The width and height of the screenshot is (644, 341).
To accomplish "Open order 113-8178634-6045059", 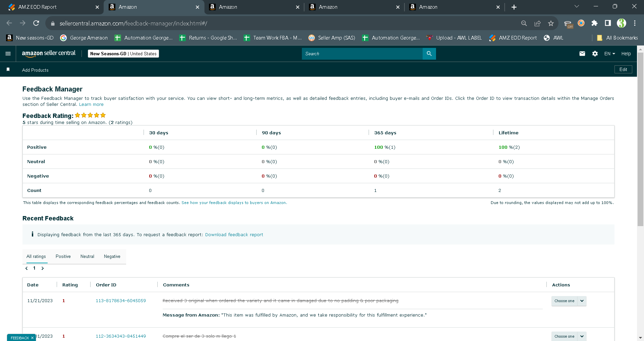I will pyautogui.click(x=121, y=301).
